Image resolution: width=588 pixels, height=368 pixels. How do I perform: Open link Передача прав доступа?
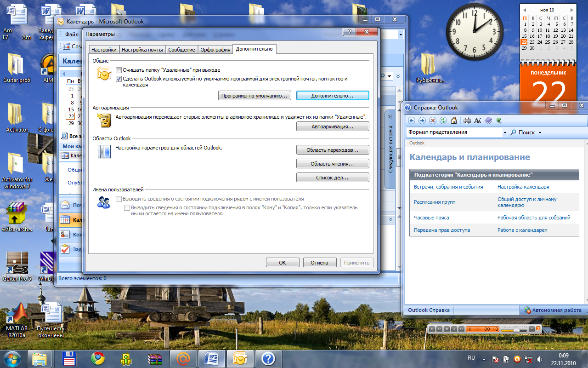442,230
